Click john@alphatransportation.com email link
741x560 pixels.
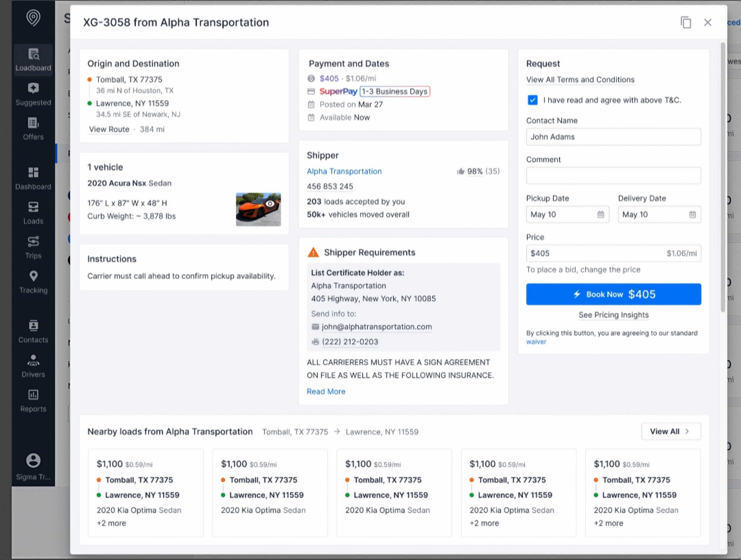click(x=377, y=327)
